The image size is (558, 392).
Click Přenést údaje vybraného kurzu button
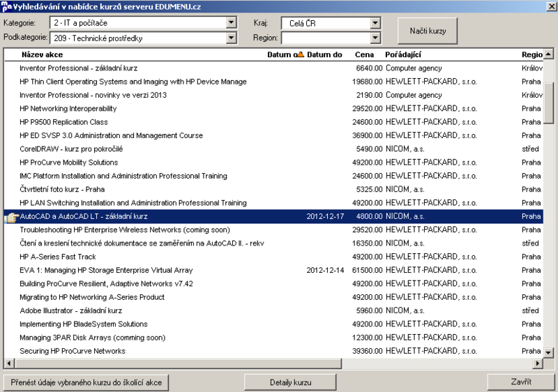[86, 382]
